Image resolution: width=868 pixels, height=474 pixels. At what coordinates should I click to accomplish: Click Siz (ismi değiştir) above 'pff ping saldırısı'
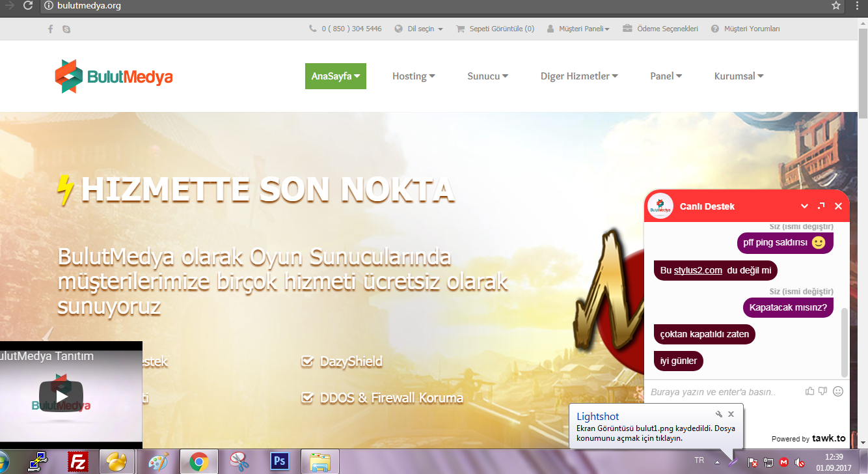tap(801, 227)
